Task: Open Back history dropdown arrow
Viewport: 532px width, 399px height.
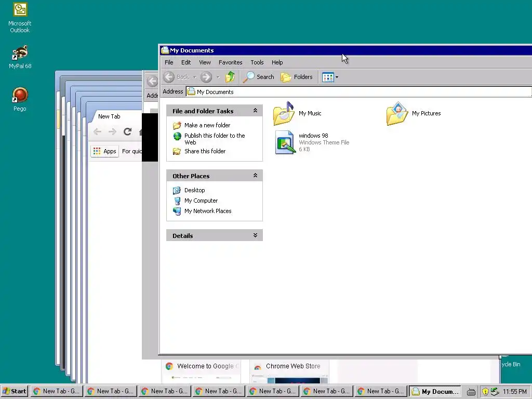Action: [195, 77]
